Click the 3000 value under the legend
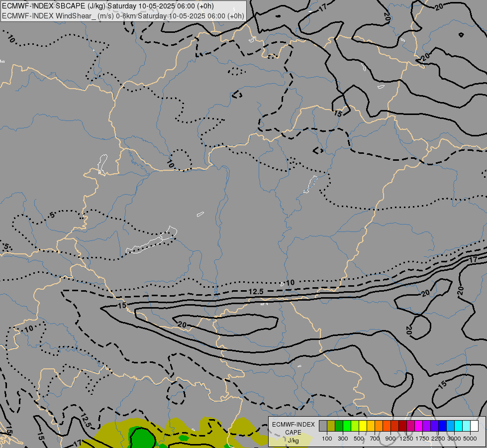This screenshot has width=487, height=448. [454, 439]
